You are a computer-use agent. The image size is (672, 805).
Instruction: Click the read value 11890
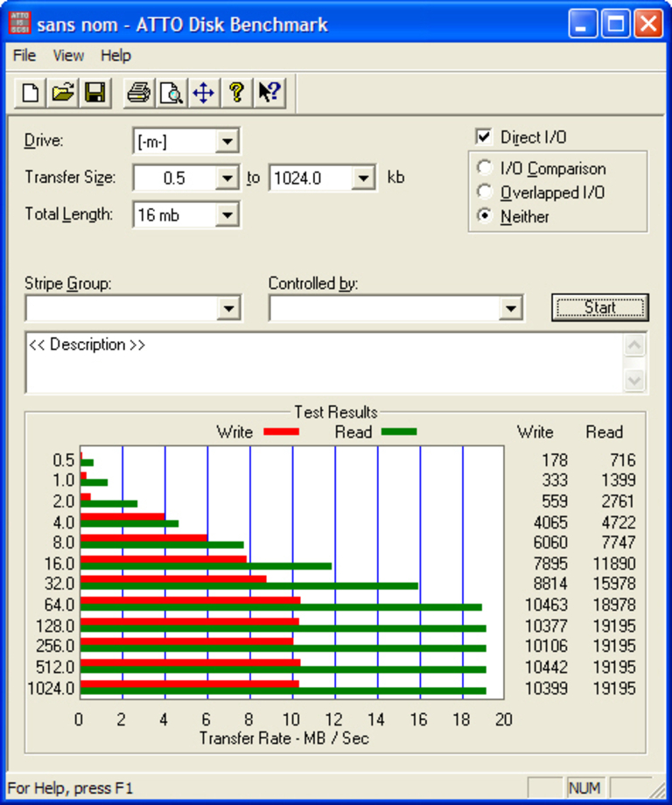[614, 563]
